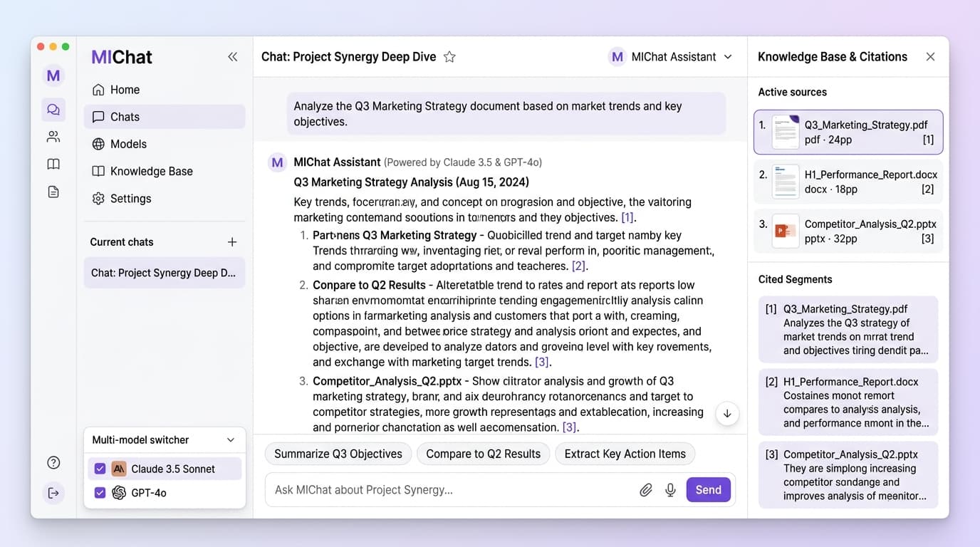Click the H1_Performance_Report.docx file thumbnail icon
The height and width of the screenshot is (547, 980).
[x=786, y=182]
